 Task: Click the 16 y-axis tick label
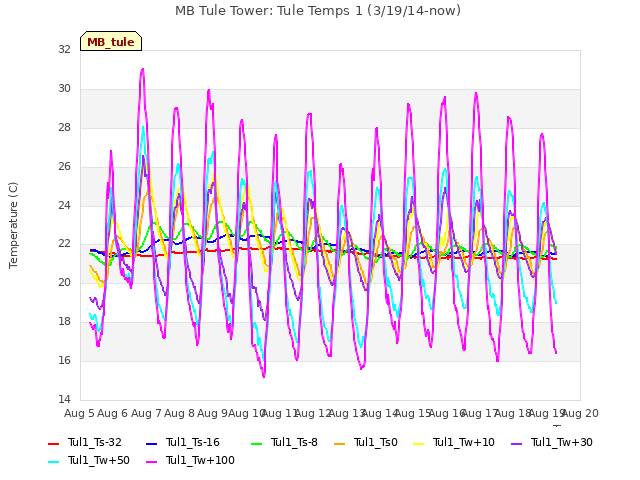tap(64, 360)
